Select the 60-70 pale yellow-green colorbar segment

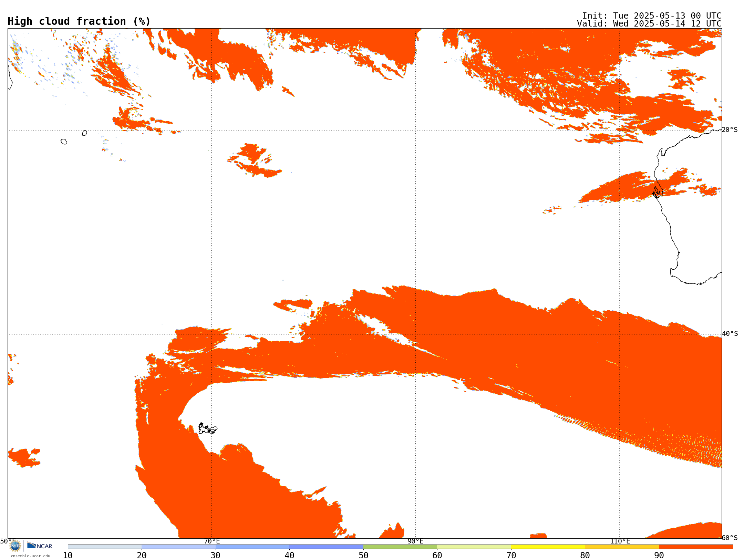tap(474, 547)
